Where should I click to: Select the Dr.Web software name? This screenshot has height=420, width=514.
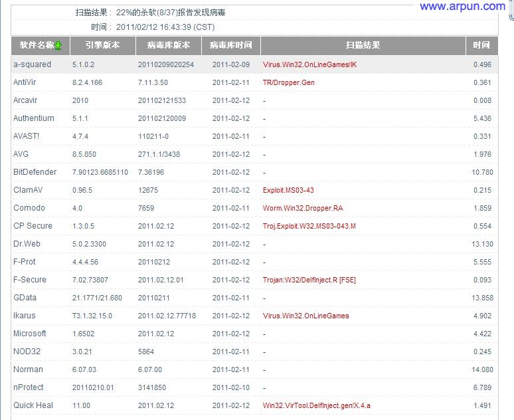point(27,244)
